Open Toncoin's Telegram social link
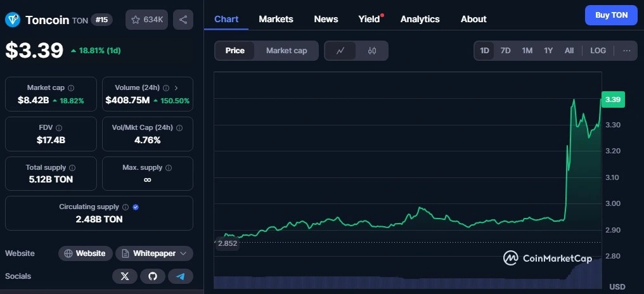The image size is (644, 294). point(180,276)
